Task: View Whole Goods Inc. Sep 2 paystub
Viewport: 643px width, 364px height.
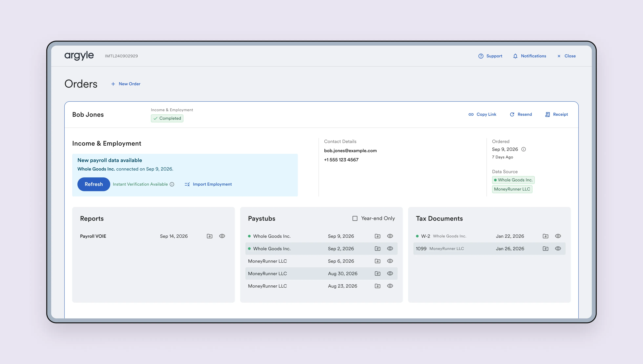Action: tap(390, 249)
